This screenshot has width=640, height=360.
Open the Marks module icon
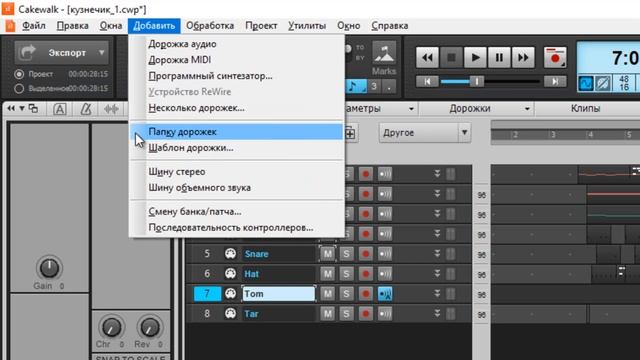(x=384, y=53)
